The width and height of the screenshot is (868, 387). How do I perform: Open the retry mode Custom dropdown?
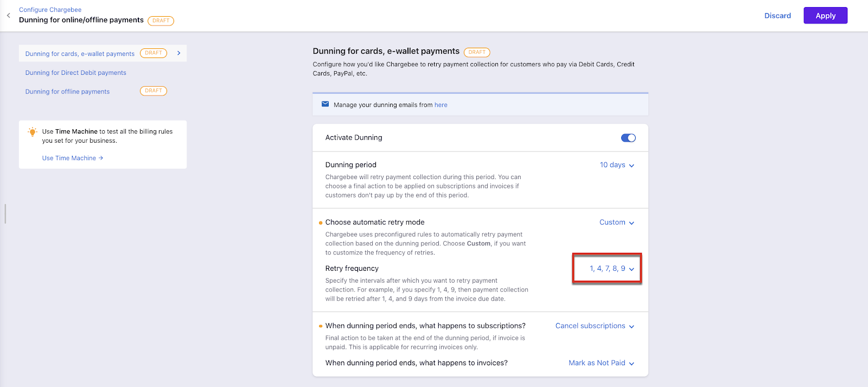click(x=617, y=223)
